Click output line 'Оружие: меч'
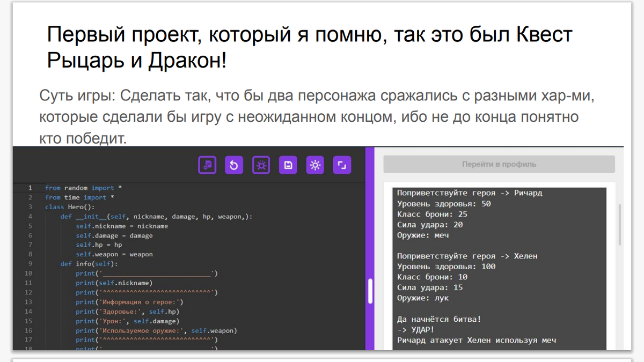This screenshot has height=362, width=644. click(x=423, y=235)
